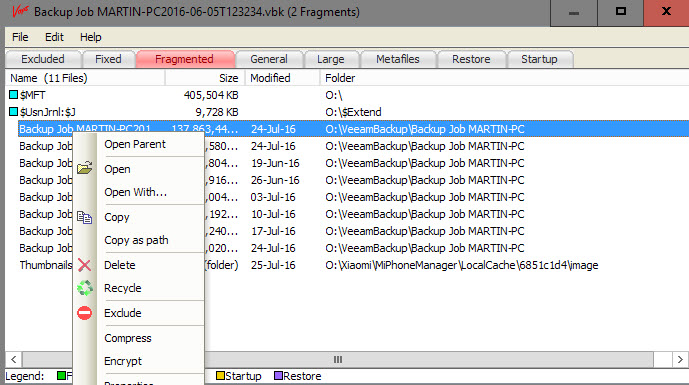The width and height of the screenshot is (689, 385).
Task: Select the Backup Job row dated 19-Jun-16
Action: click(347, 163)
